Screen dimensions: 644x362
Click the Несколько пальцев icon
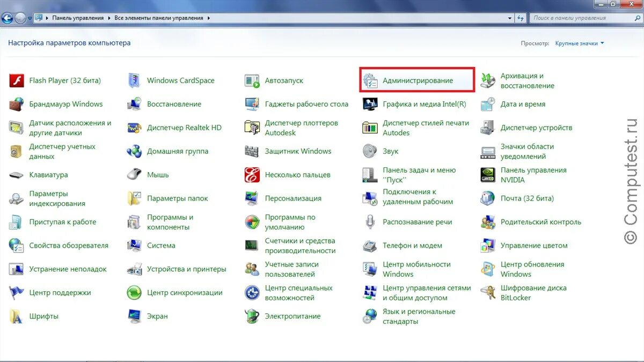[x=252, y=175]
